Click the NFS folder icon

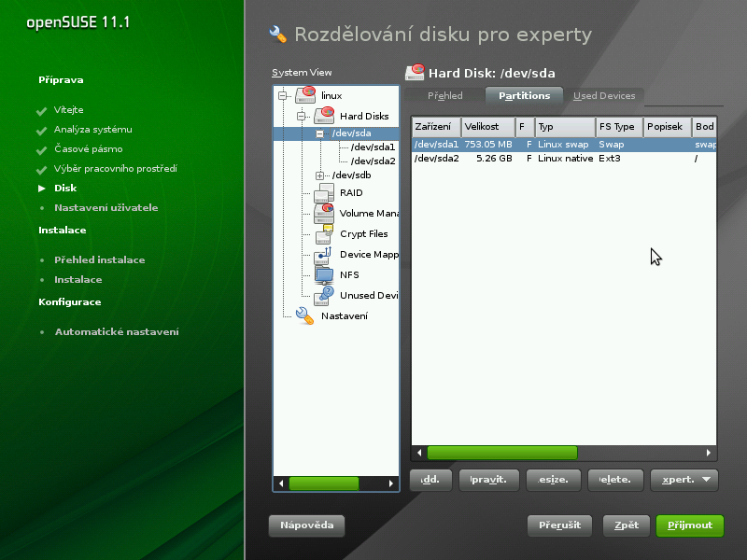[324, 275]
